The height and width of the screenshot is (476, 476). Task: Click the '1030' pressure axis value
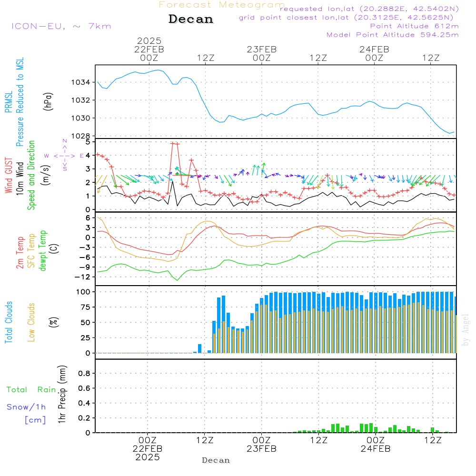80,119
